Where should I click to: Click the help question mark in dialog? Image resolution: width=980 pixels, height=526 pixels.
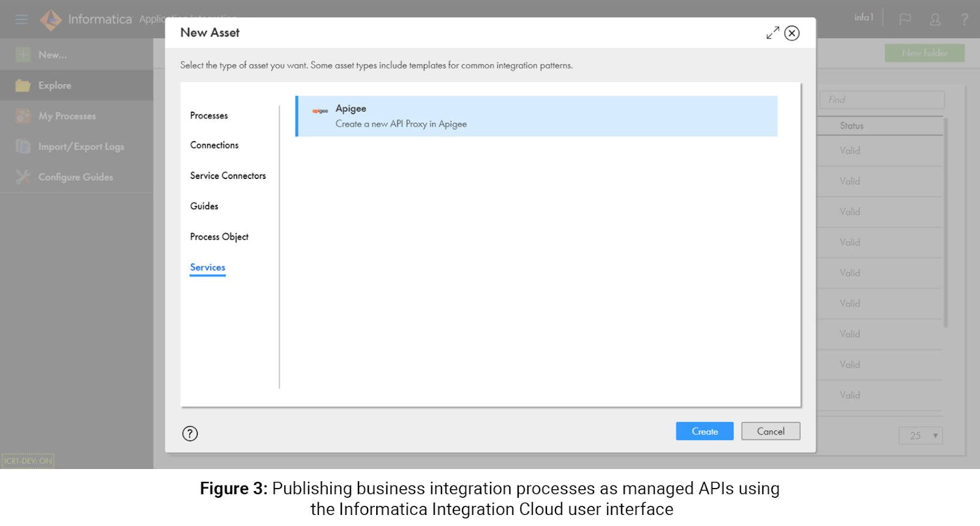pos(190,434)
